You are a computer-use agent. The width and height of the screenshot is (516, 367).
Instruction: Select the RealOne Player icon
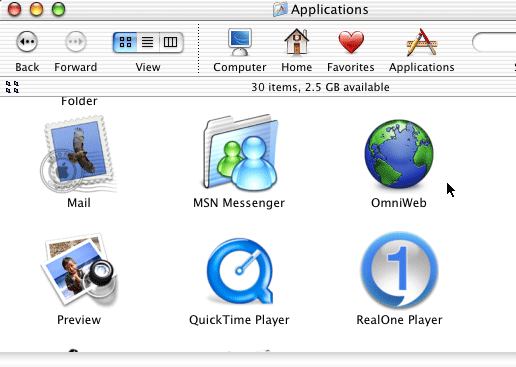[x=399, y=269]
